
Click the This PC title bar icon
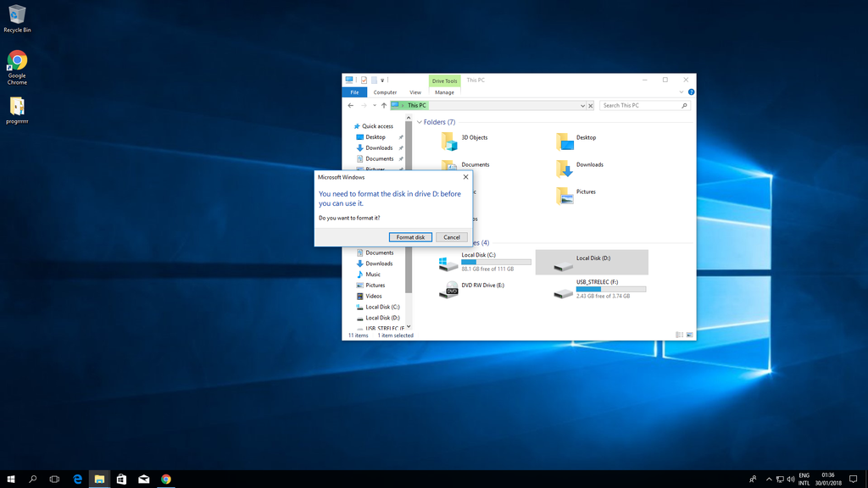pyautogui.click(x=349, y=80)
